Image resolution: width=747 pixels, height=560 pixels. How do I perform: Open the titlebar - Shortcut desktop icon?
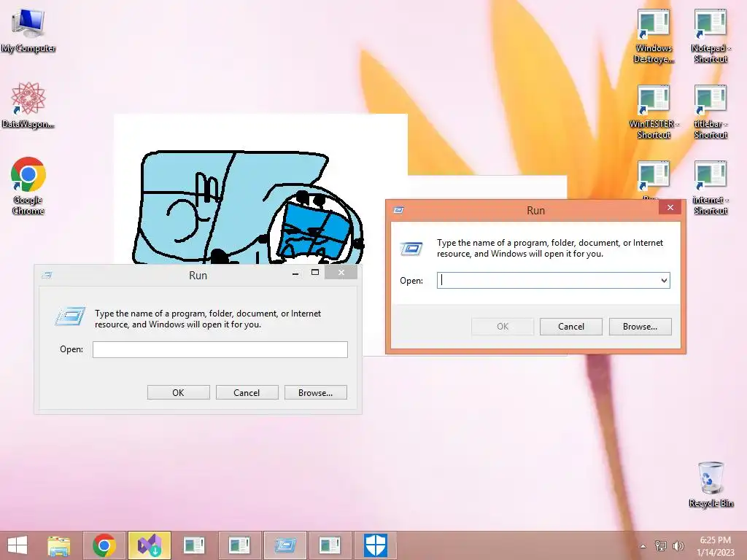pos(711,112)
